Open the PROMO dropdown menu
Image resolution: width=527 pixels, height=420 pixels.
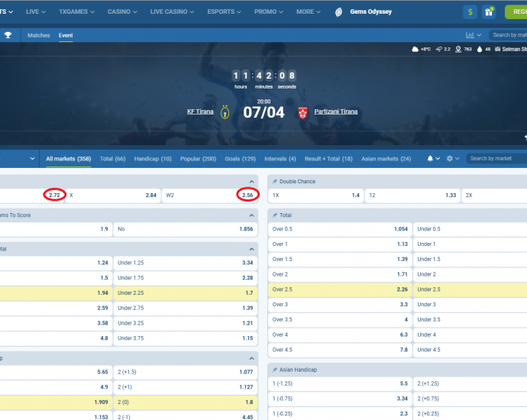click(x=269, y=11)
